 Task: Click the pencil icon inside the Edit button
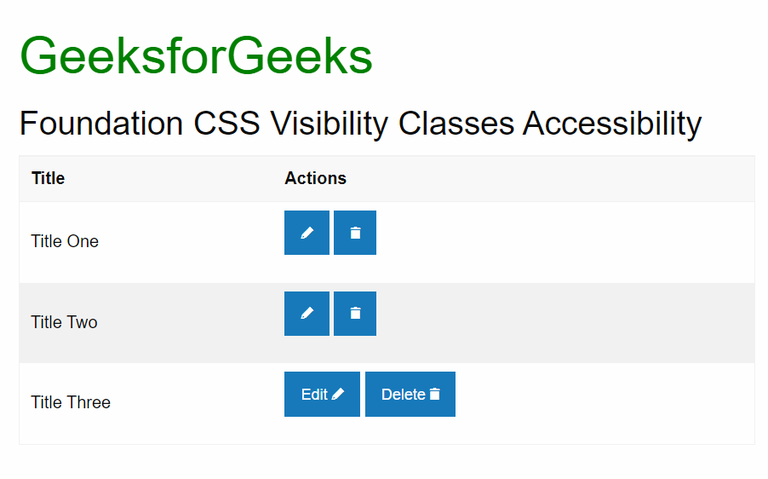pos(338,395)
